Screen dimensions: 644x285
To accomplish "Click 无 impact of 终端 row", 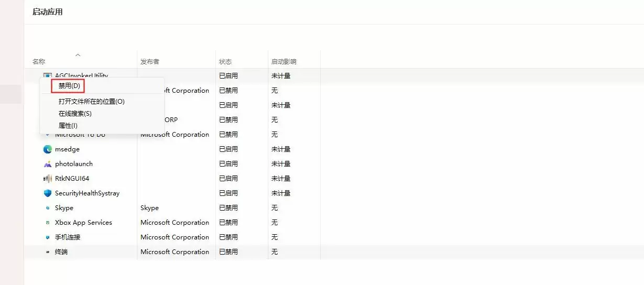I will (x=275, y=252).
